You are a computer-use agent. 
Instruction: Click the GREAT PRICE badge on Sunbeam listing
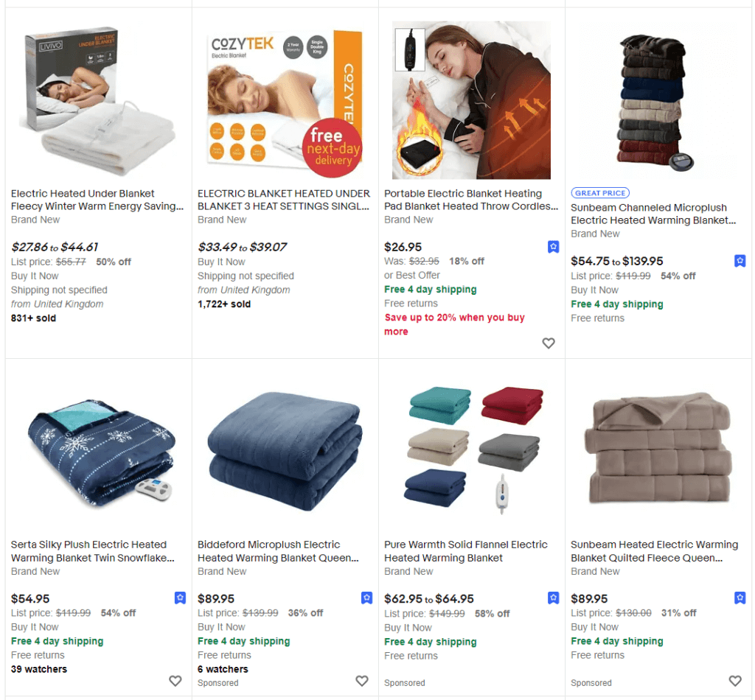pyautogui.click(x=600, y=192)
